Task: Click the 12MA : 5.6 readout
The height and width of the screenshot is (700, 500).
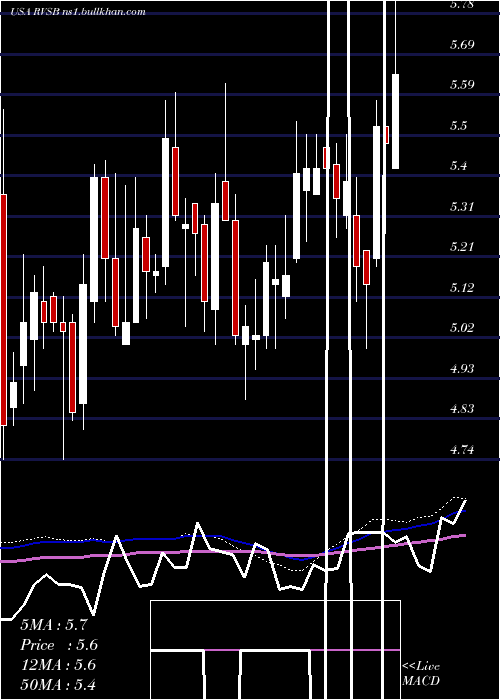Action: pyautogui.click(x=58, y=665)
